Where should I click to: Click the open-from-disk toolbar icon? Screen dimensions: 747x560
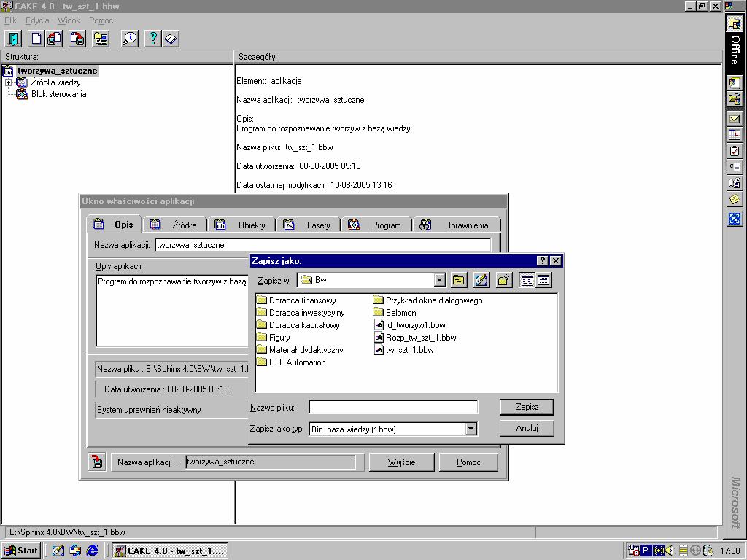(x=54, y=39)
